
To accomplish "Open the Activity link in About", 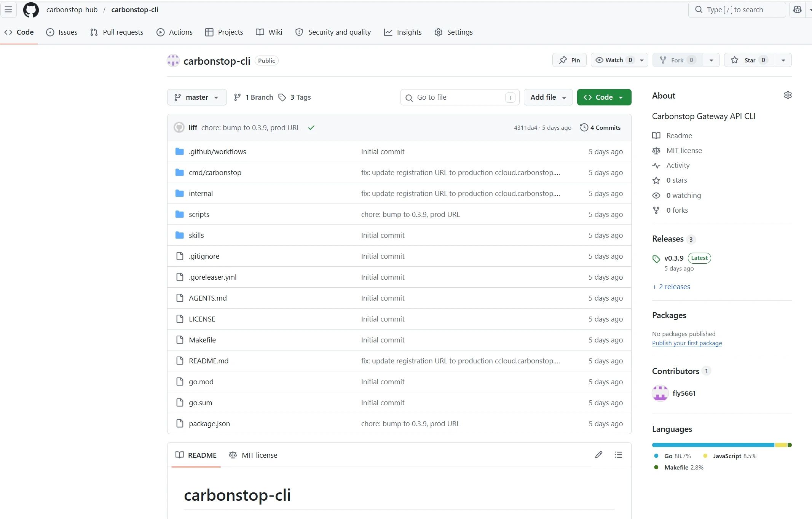I will point(678,165).
